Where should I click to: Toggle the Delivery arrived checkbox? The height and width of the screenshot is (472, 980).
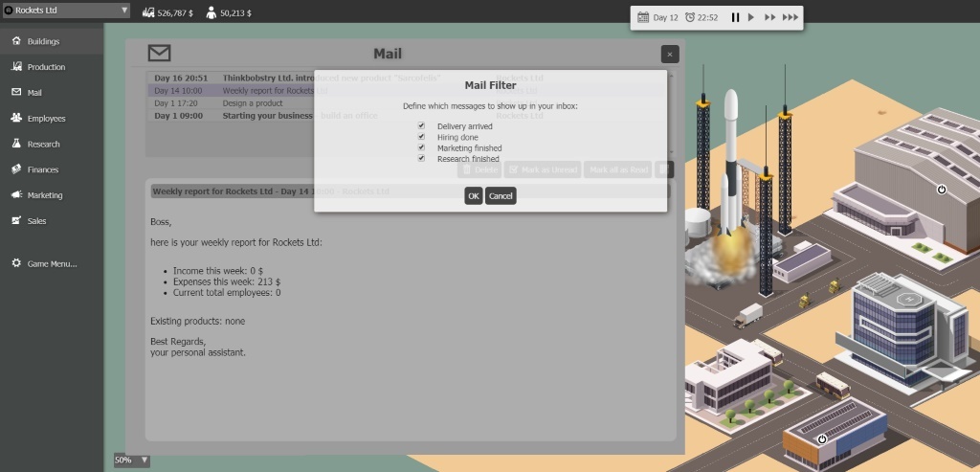point(421,125)
